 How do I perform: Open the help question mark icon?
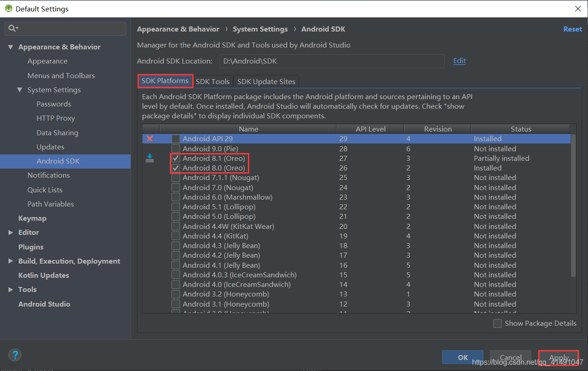(15, 355)
